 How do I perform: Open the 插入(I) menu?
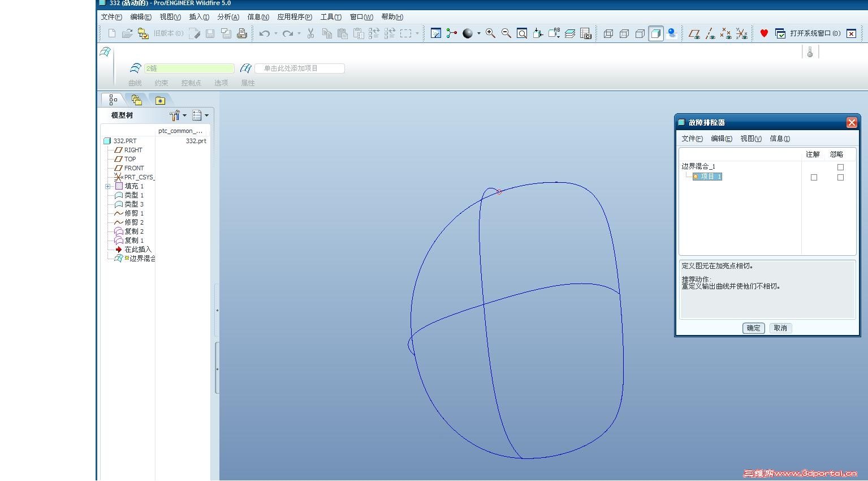pos(199,17)
